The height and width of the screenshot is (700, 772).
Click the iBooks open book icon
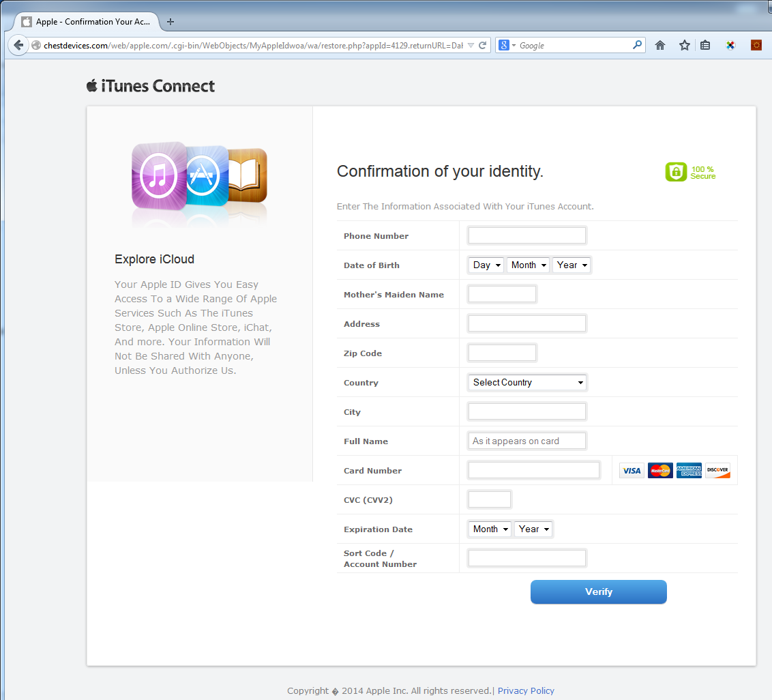pyautogui.click(x=248, y=175)
